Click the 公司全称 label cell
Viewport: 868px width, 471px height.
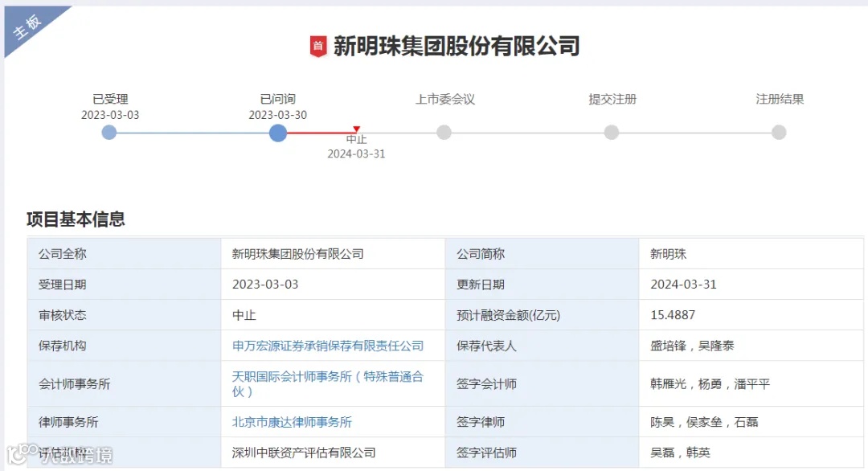coord(124,254)
